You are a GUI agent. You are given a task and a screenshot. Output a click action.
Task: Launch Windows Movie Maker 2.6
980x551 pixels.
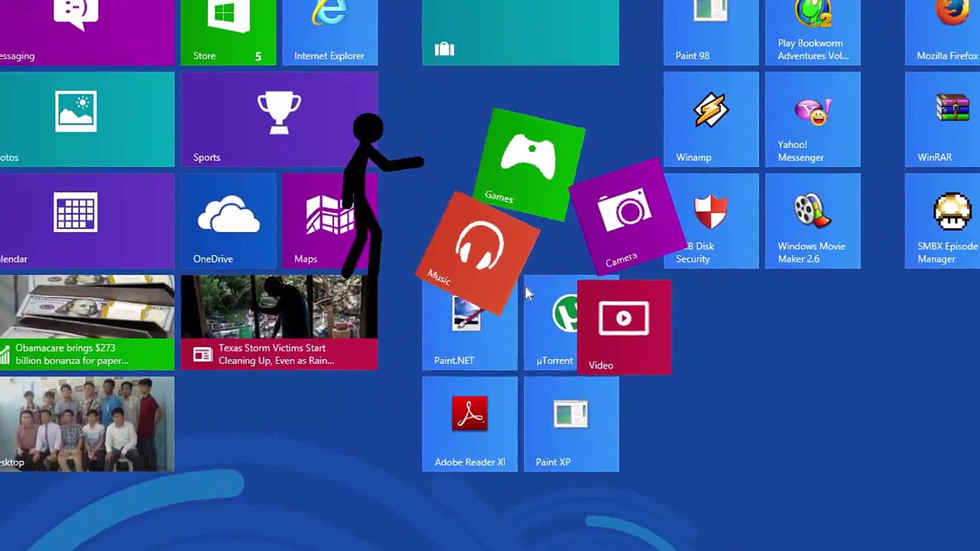coord(813,221)
